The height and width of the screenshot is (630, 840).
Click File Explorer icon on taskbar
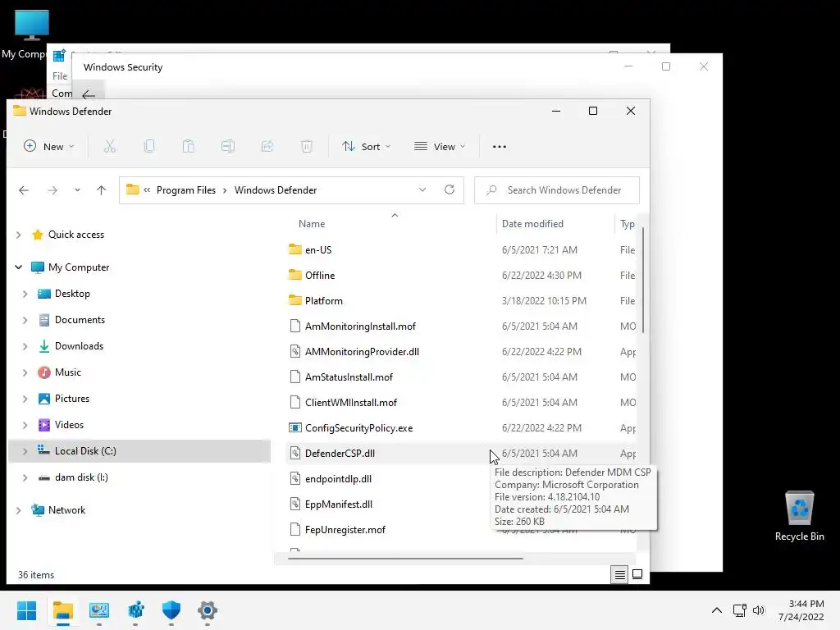[x=62, y=610]
